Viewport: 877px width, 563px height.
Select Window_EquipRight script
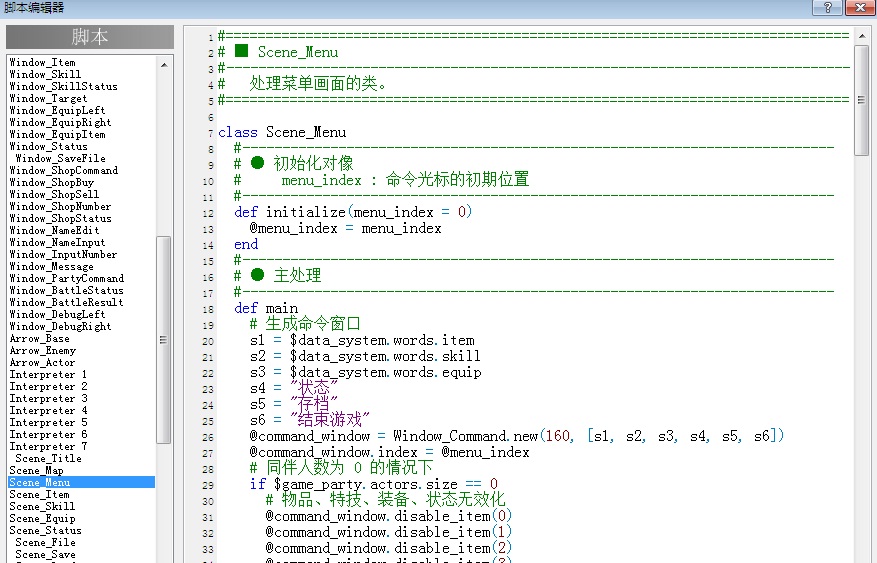tap(60, 122)
